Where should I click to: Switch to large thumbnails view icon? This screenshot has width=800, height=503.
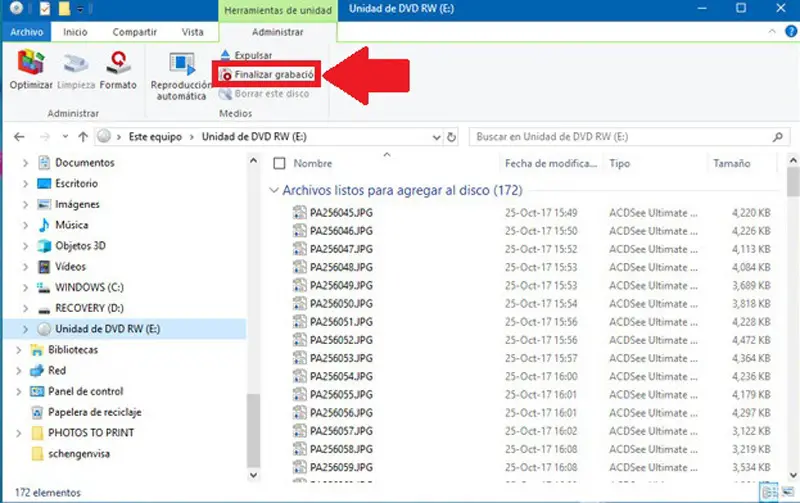[788, 492]
